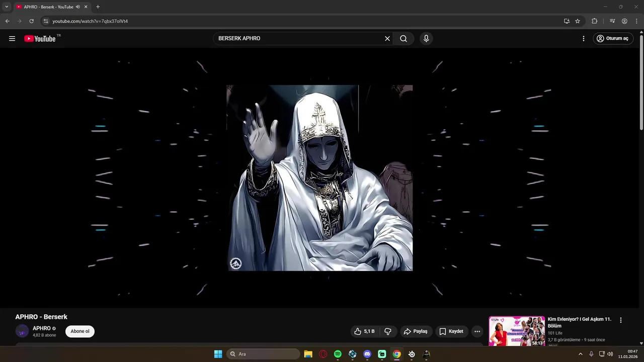
Task: Click the 4,82 B abone subscriber count
Action: pos(44,335)
